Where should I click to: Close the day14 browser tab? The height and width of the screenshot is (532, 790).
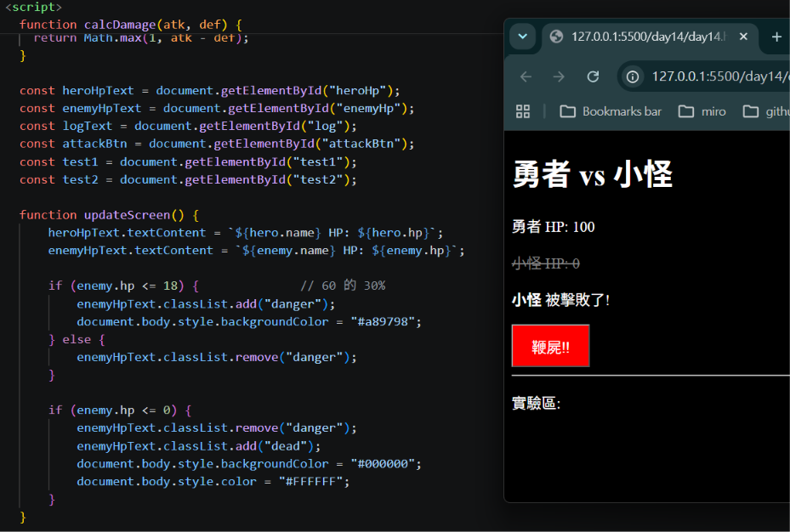click(x=743, y=37)
